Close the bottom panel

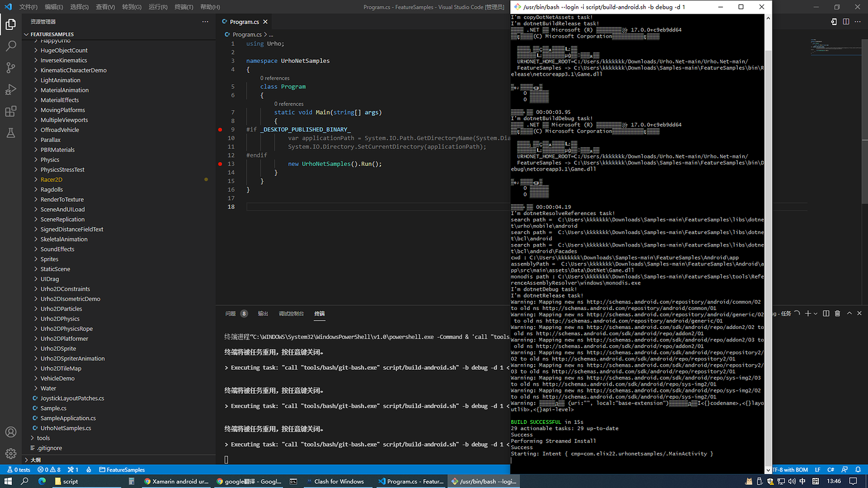[859, 313]
